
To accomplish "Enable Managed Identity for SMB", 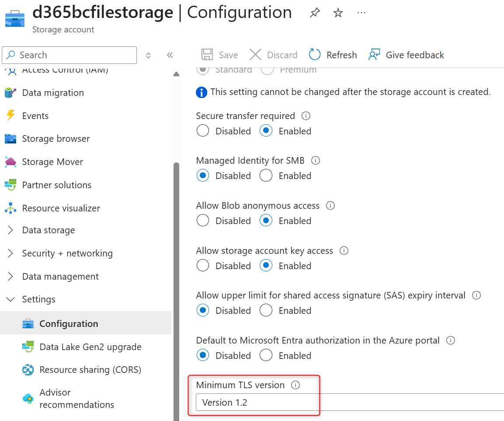I will (x=266, y=176).
